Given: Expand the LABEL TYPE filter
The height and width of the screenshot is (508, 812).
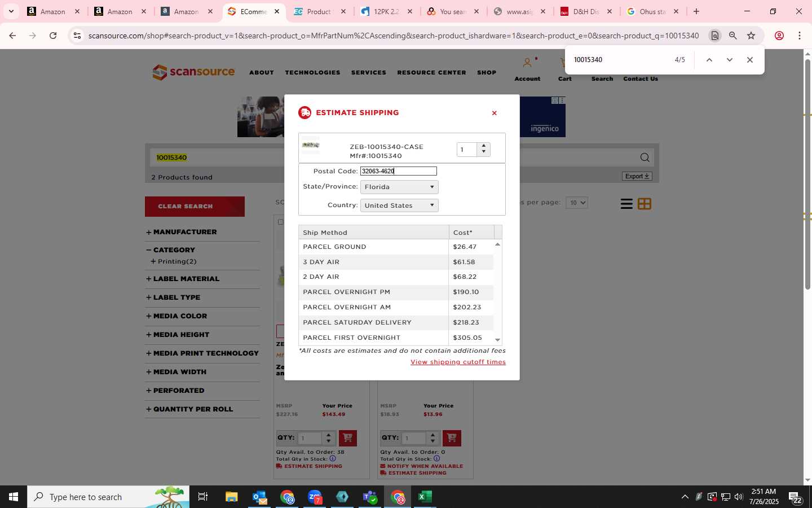Looking at the screenshot, I should click(x=173, y=297).
